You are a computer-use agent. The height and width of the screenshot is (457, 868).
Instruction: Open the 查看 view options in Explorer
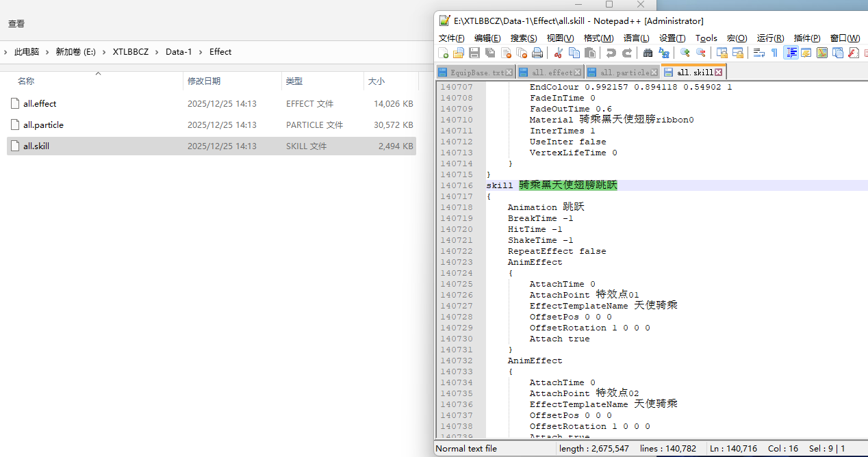[x=16, y=23]
